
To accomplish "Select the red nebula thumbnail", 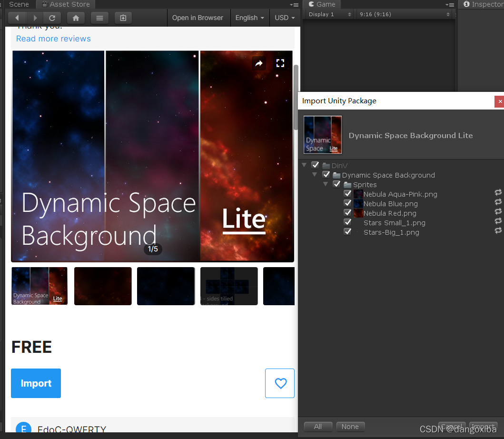I will [x=103, y=286].
